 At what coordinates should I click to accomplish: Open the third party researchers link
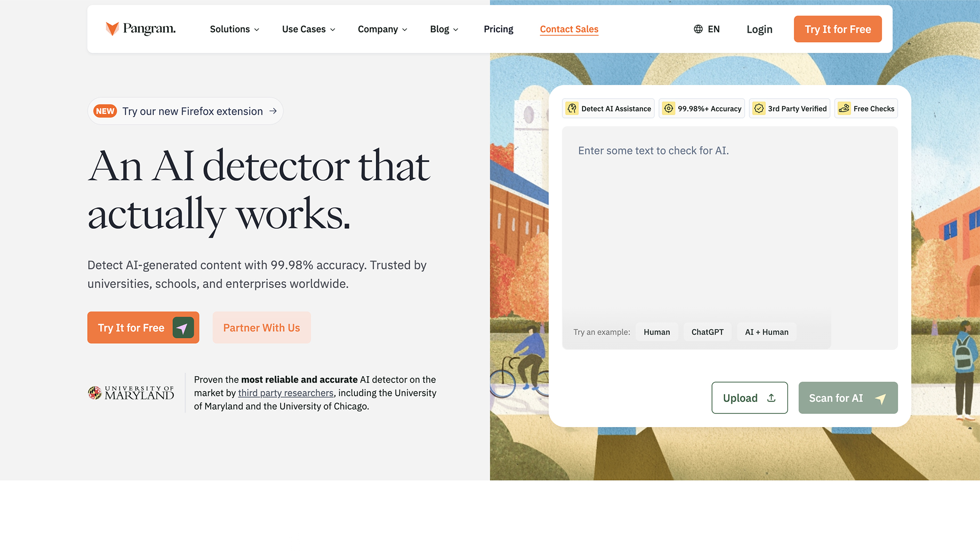[286, 393]
